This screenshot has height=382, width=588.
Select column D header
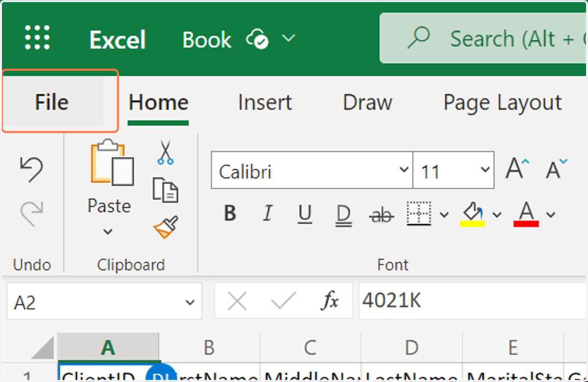(412, 348)
